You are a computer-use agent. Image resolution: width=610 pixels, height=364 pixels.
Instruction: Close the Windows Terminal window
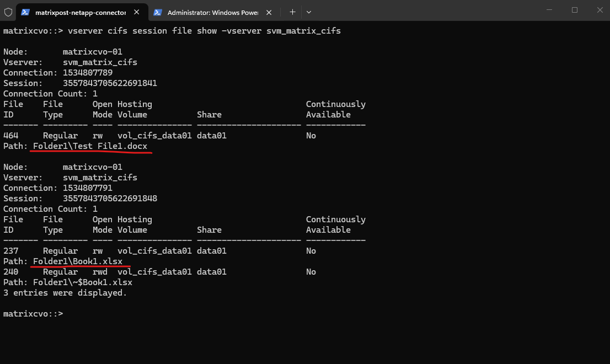point(600,10)
